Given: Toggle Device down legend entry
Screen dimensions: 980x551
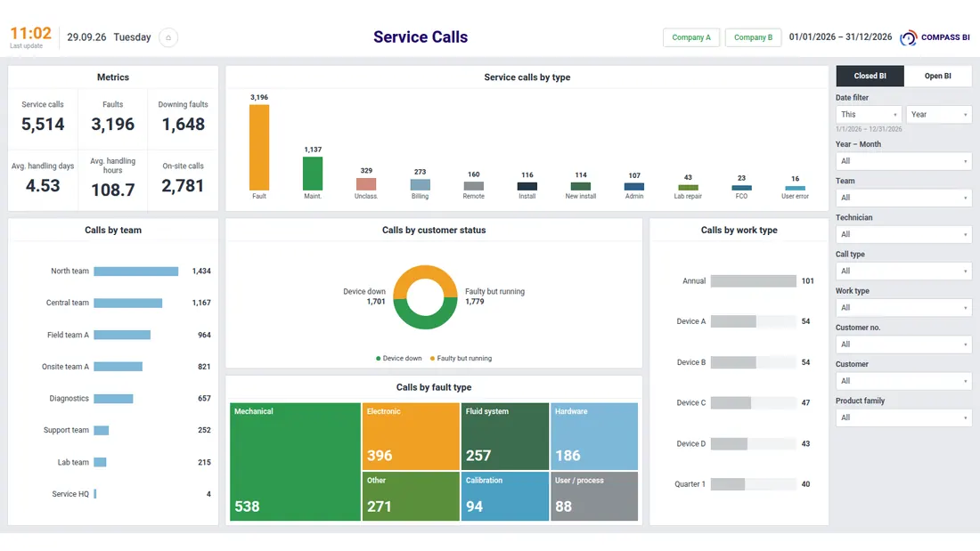Looking at the screenshot, I should pyautogui.click(x=399, y=359).
